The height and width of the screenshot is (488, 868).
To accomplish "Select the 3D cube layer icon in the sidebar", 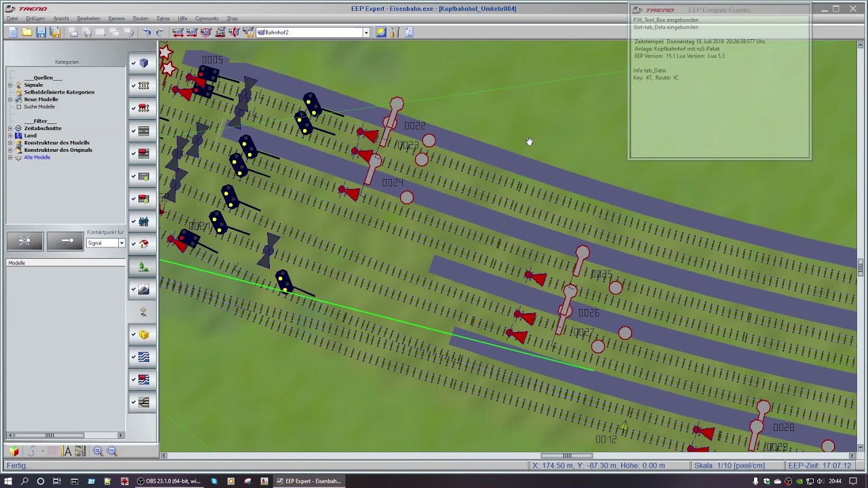I will (x=144, y=63).
